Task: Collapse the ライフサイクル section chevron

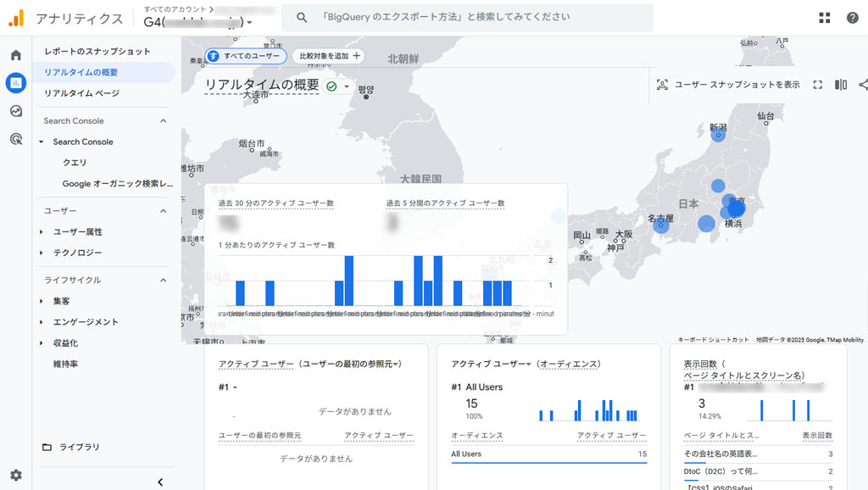Action: coord(164,280)
